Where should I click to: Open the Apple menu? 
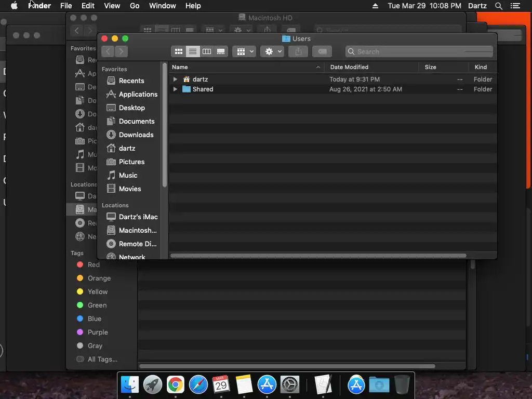(x=14, y=6)
